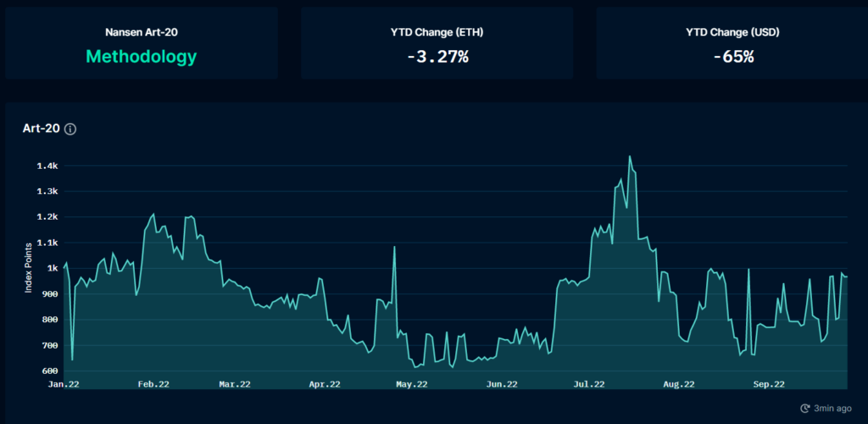Click the Art-20 chart title
868x424 pixels.
click(x=41, y=129)
